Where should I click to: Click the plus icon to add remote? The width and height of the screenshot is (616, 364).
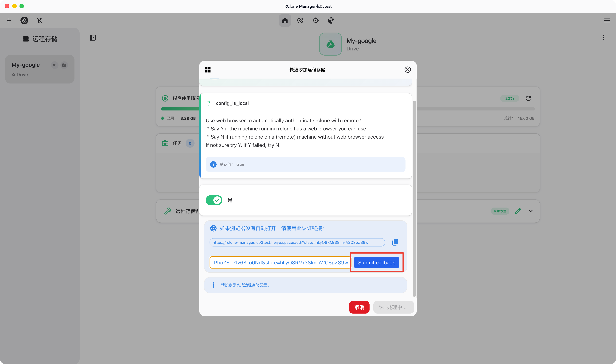pos(9,20)
